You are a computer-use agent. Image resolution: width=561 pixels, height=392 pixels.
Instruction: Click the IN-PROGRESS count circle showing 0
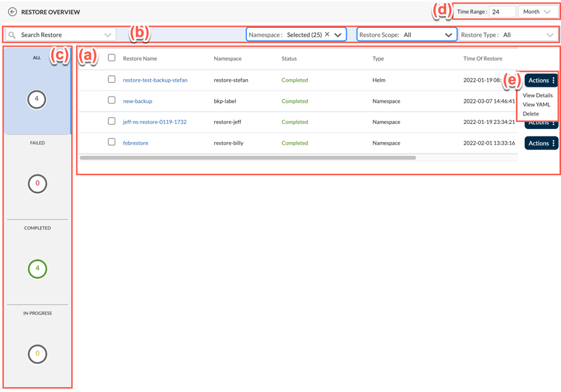coord(37,354)
